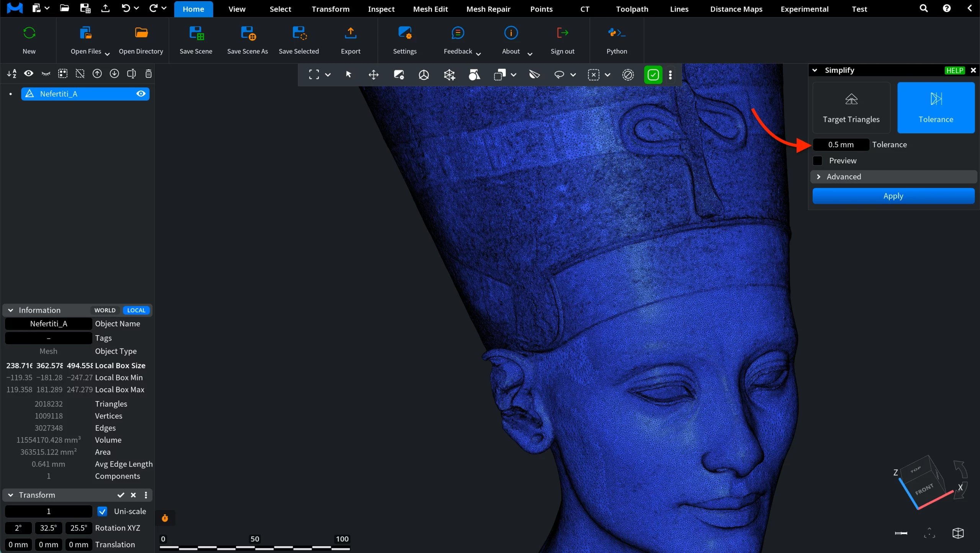Open the Open Files dropdown arrow
The image size is (980, 553).
click(x=107, y=54)
